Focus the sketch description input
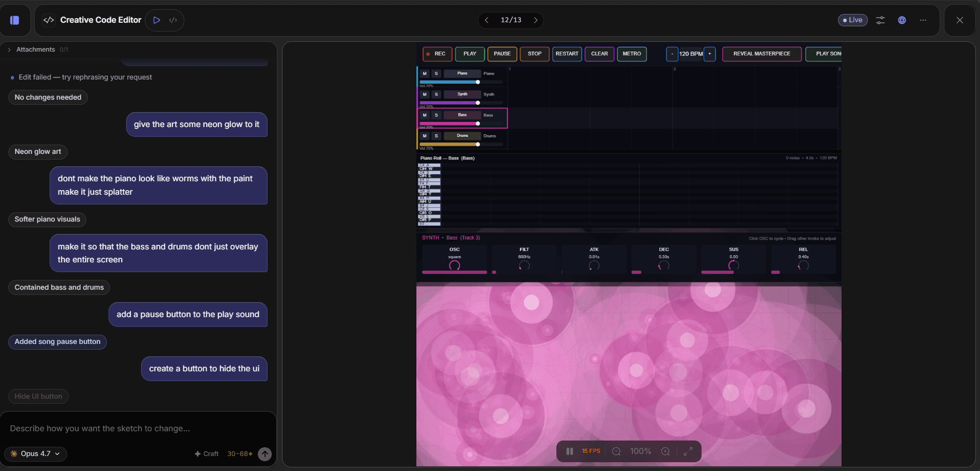 pyautogui.click(x=138, y=429)
